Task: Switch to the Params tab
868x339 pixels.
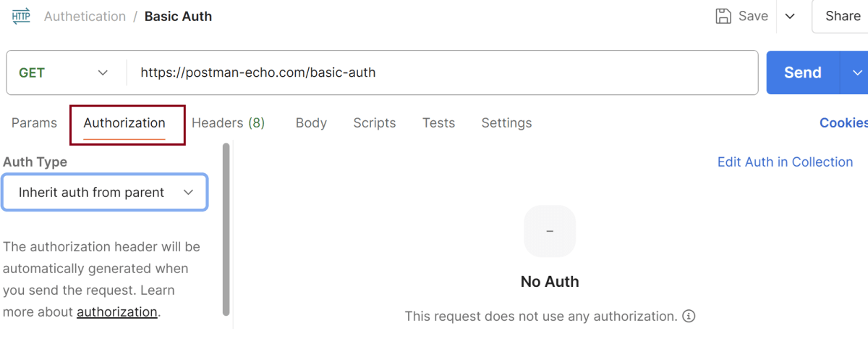Action: tap(34, 123)
